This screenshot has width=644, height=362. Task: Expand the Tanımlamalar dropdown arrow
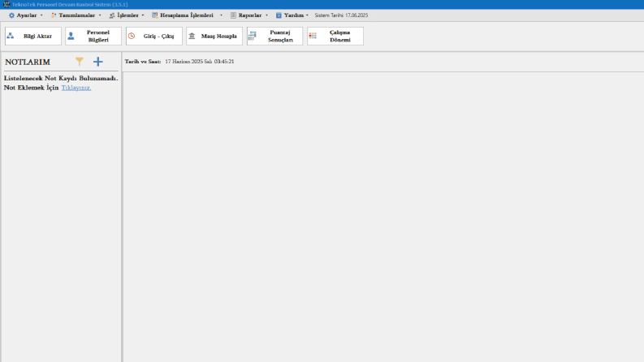tap(100, 15)
